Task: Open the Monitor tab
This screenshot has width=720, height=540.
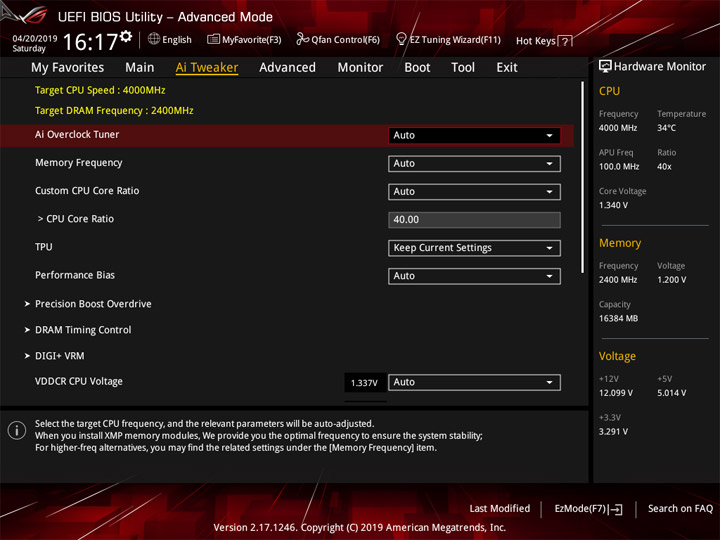Action: tap(360, 68)
